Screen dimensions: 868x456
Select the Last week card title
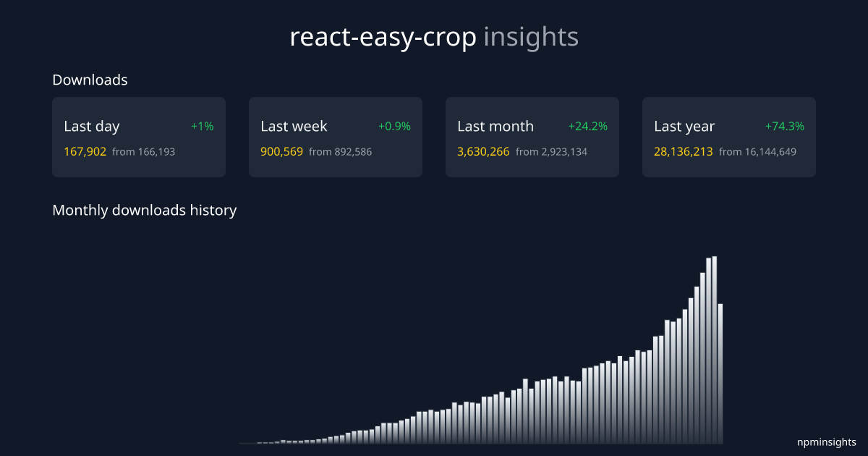click(x=294, y=127)
